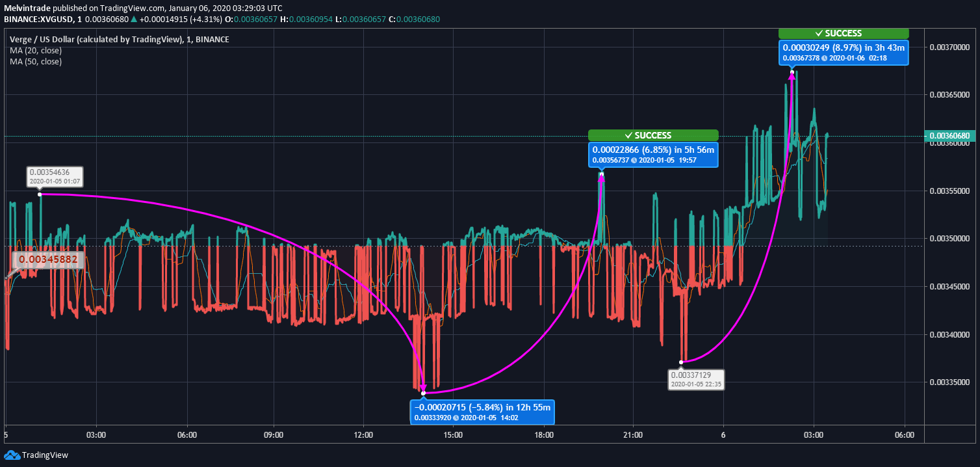
Task: Click the 12:00 time axis label
Action: (x=363, y=434)
